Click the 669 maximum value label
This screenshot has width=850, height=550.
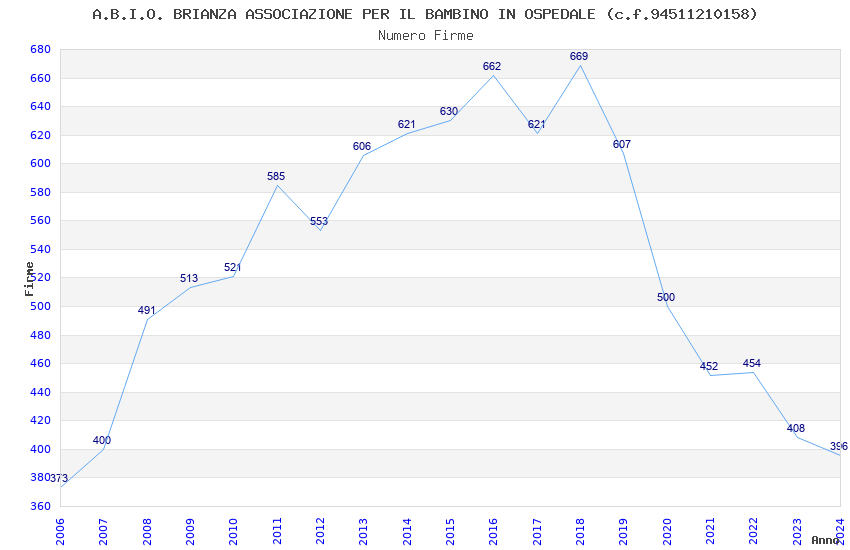click(x=579, y=56)
